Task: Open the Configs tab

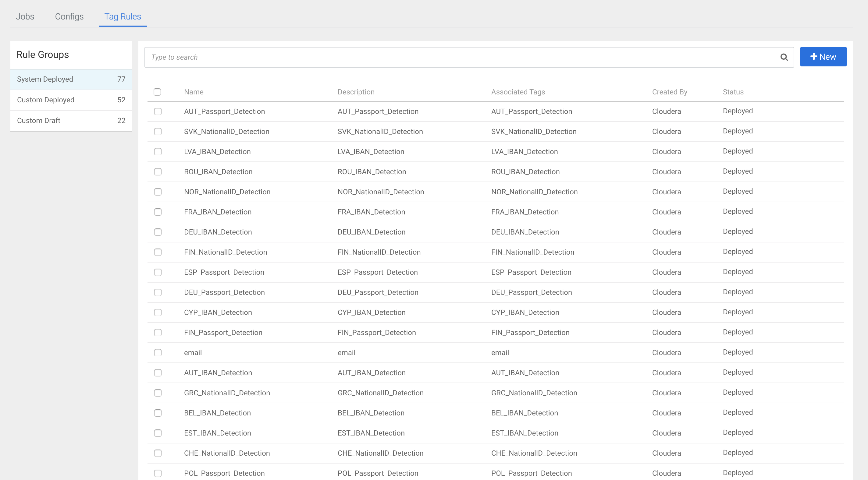Action: pos(69,16)
